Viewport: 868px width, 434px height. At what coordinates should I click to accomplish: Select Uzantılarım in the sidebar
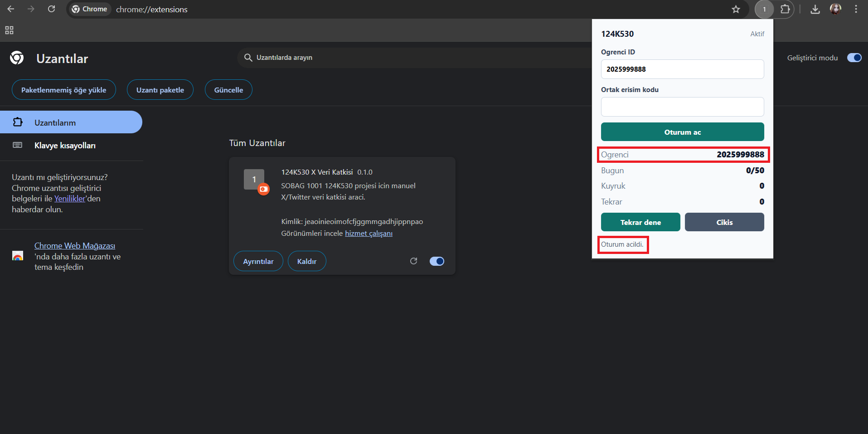tap(71, 122)
